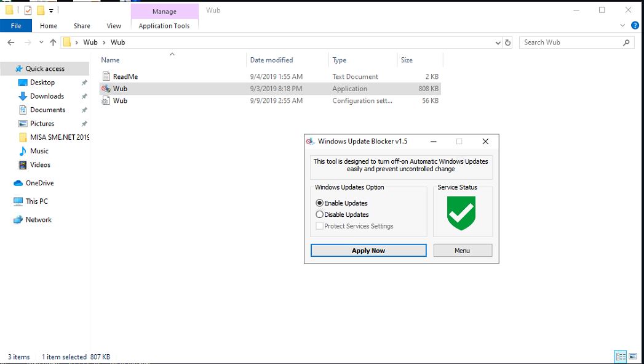The height and width of the screenshot is (364, 644).
Task: Switch to Details view layout icon
Action: [x=620, y=357]
